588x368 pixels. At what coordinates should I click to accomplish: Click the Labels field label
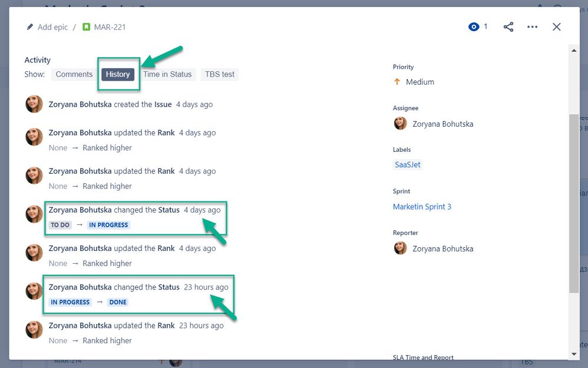click(402, 150)
